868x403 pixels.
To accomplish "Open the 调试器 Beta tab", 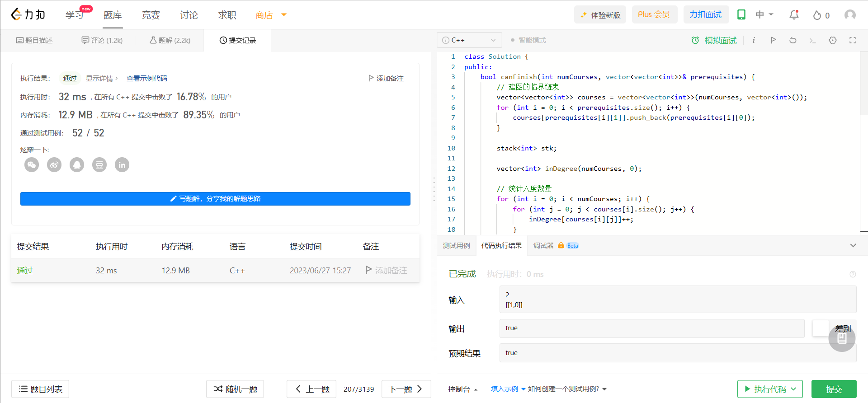I will [556, 246].
